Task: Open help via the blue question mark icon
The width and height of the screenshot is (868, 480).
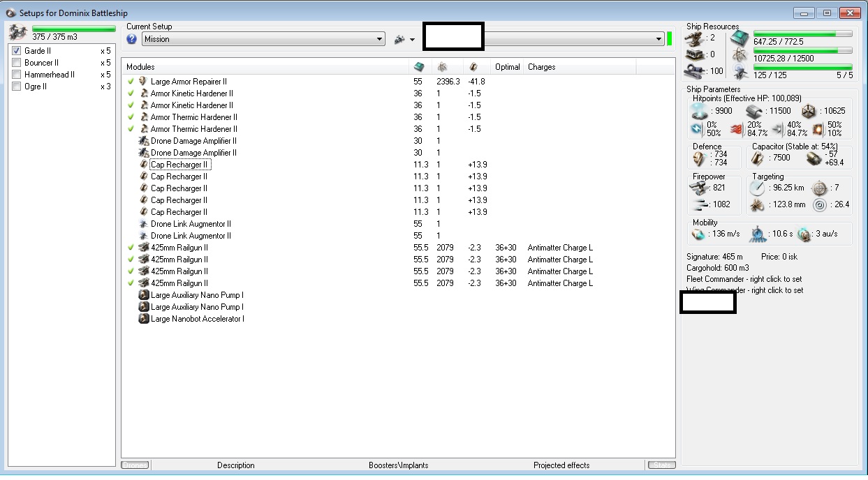Action: tap(132, 39)
